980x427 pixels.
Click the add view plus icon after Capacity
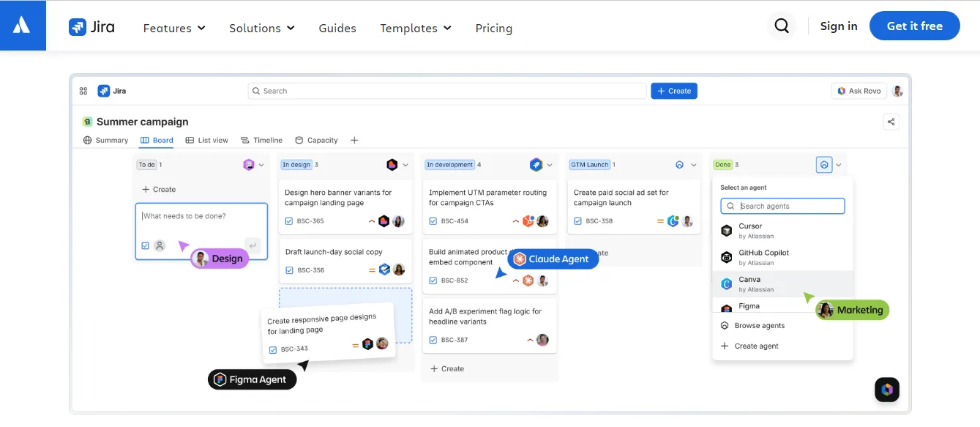tap(354, 140)
